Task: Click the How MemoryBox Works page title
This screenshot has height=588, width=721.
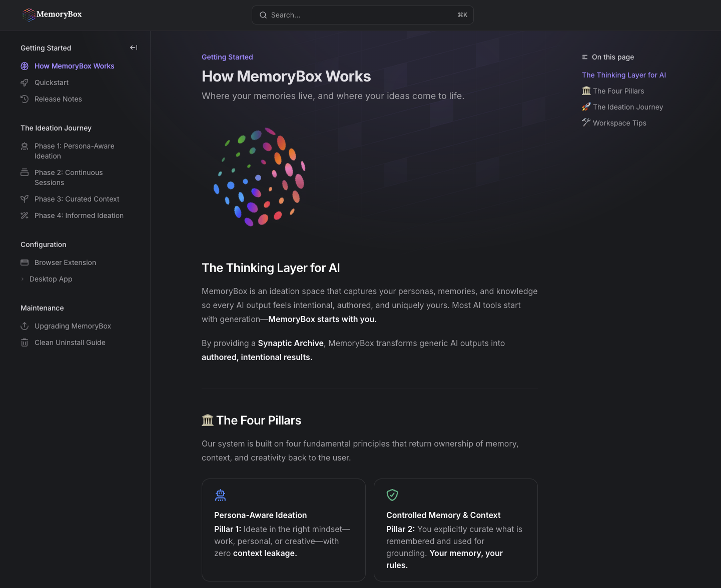Action: click(286, 76)
